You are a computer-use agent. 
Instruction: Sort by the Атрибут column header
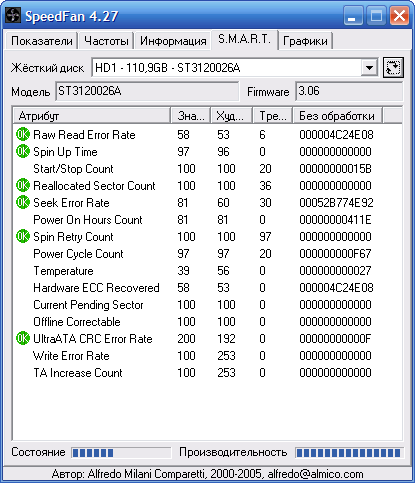coord(92,116)
